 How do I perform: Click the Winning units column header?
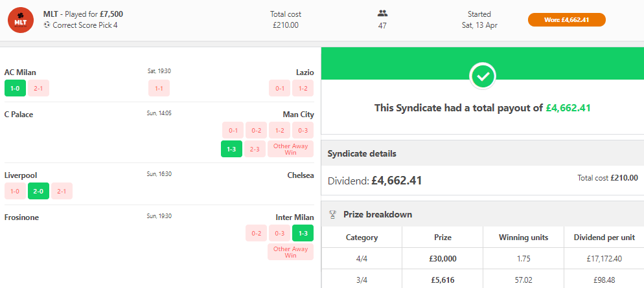[x=523, y=238]
